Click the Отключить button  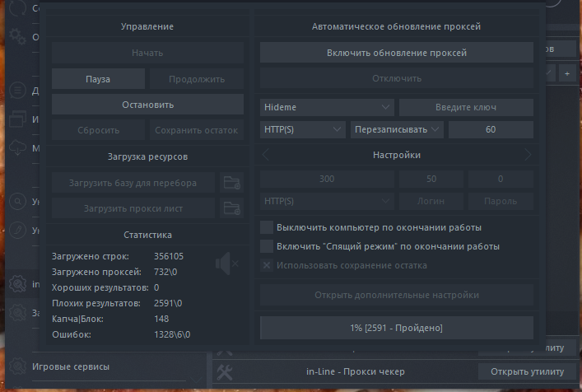click(x=397, y=78)
